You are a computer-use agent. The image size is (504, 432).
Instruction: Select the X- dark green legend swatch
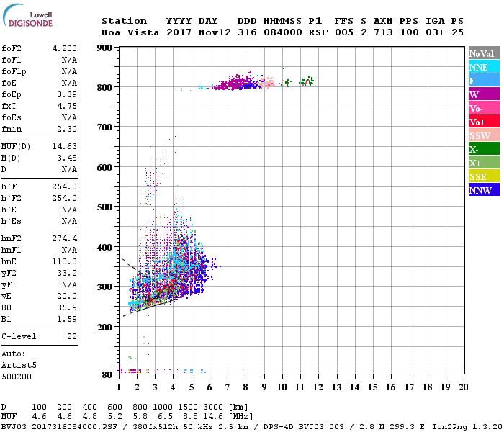[x=484, y=149]
